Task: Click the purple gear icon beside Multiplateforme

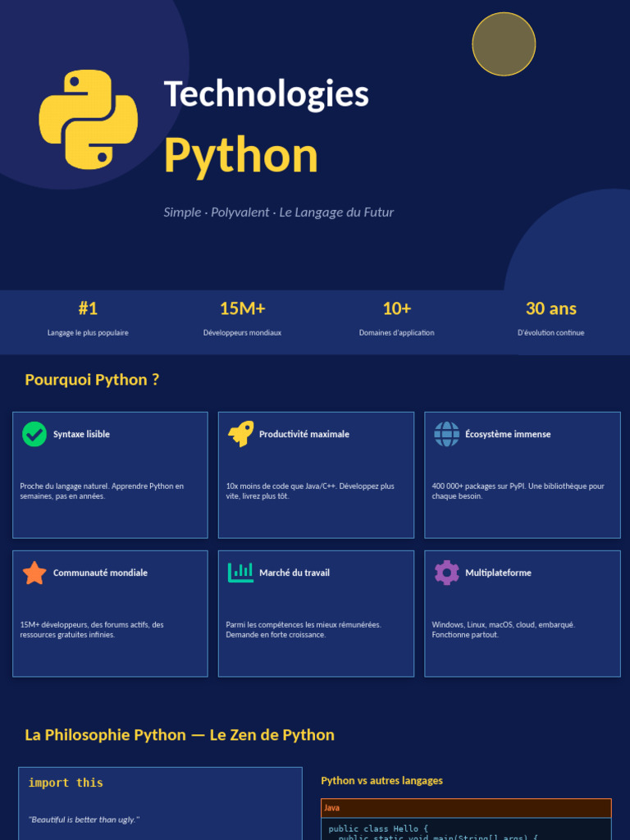Action: point(447,573)
